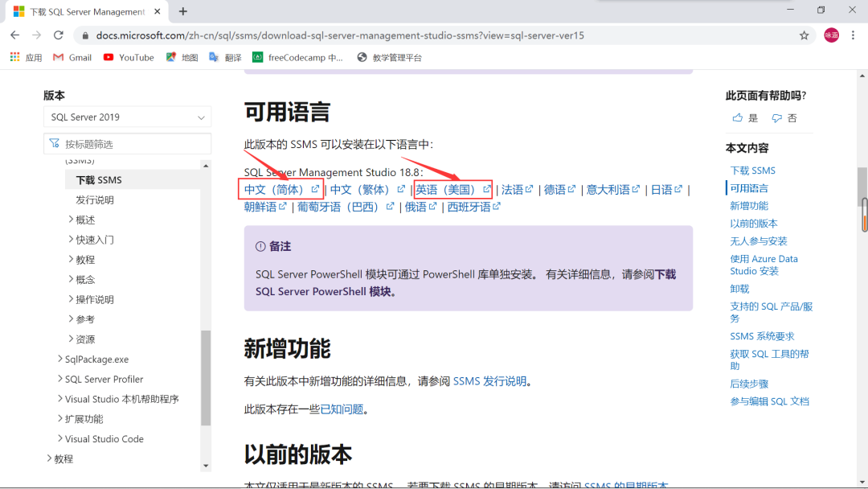Click the sidebar scroll-down arrow
This screenshot has height=489, width=868.
coord(206,466)
